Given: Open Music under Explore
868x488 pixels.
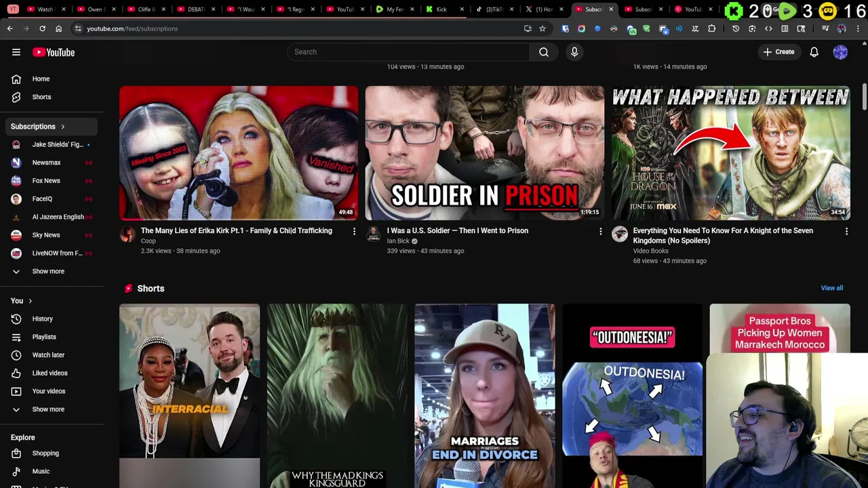Looking at the screenshot, I should [52, 471].
